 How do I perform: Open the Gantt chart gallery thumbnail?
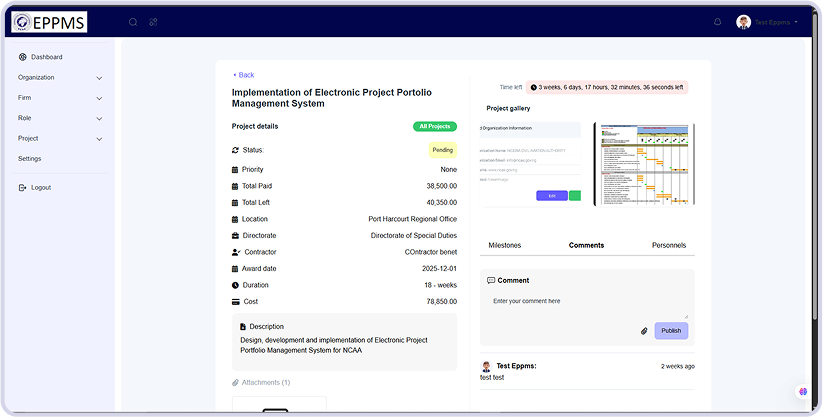click(x=641, y=164)
